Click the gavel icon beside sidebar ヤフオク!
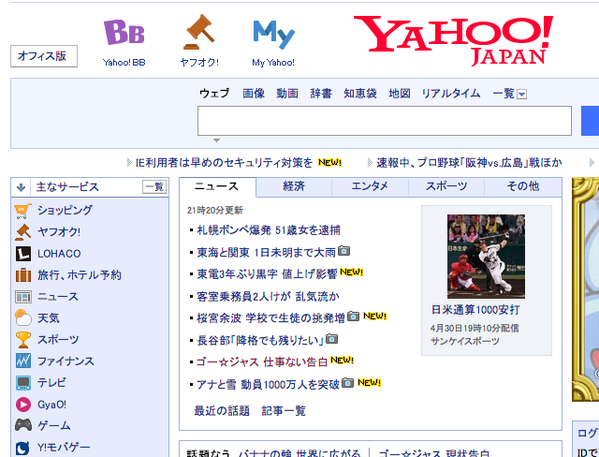Screen dimensions: 599x457 23,232
